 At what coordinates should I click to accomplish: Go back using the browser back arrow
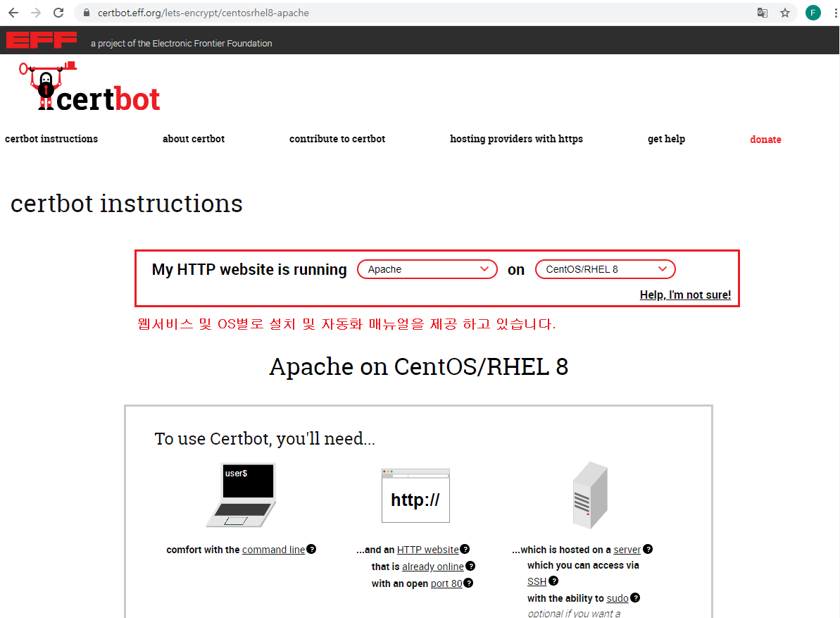13,13
